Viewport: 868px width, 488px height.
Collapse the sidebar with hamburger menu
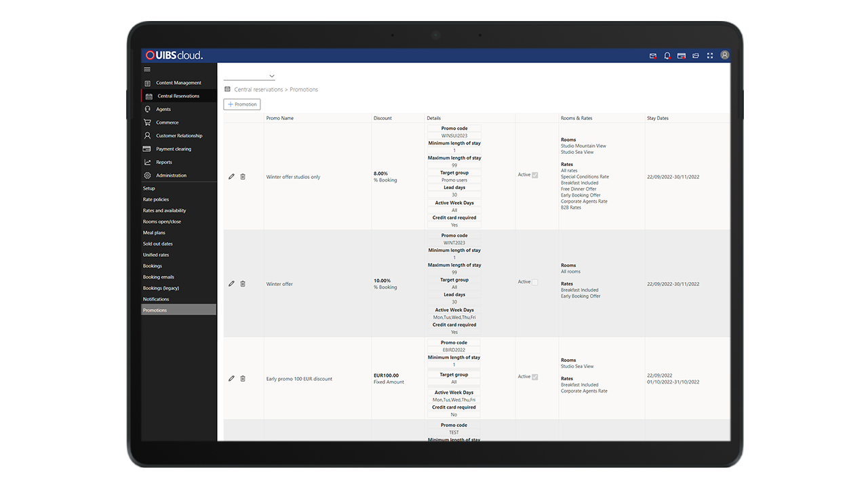click(x=147, y=69)
